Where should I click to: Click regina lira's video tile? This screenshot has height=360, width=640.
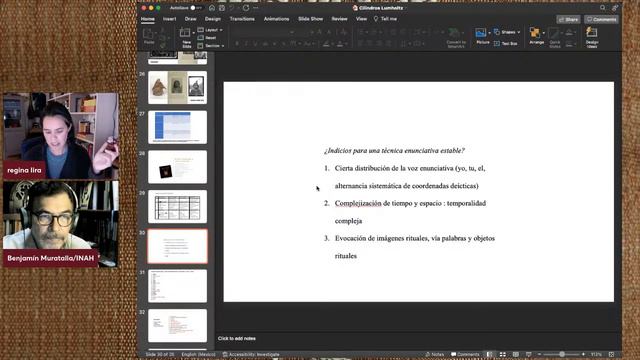[61, 136]
